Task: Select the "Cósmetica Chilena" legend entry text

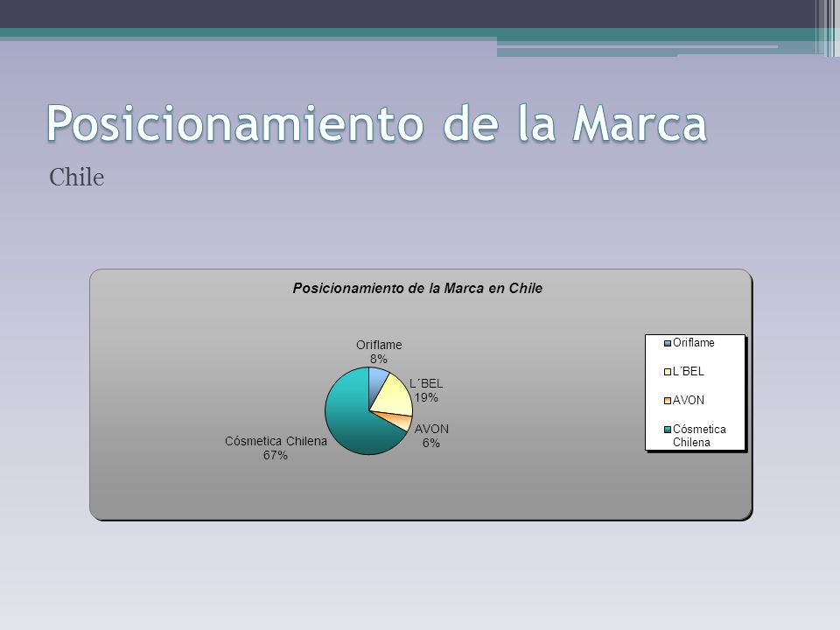Action: click(x=699, y=436)
